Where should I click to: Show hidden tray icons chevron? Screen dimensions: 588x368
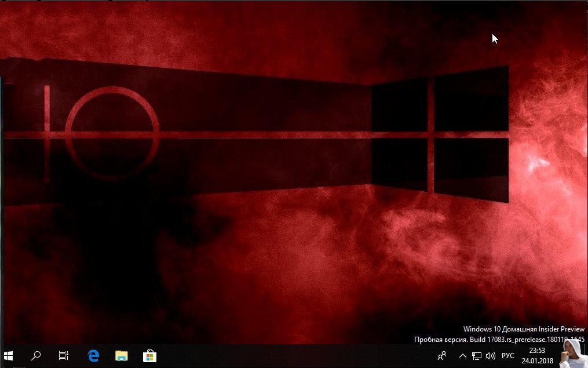click(463, 356)
